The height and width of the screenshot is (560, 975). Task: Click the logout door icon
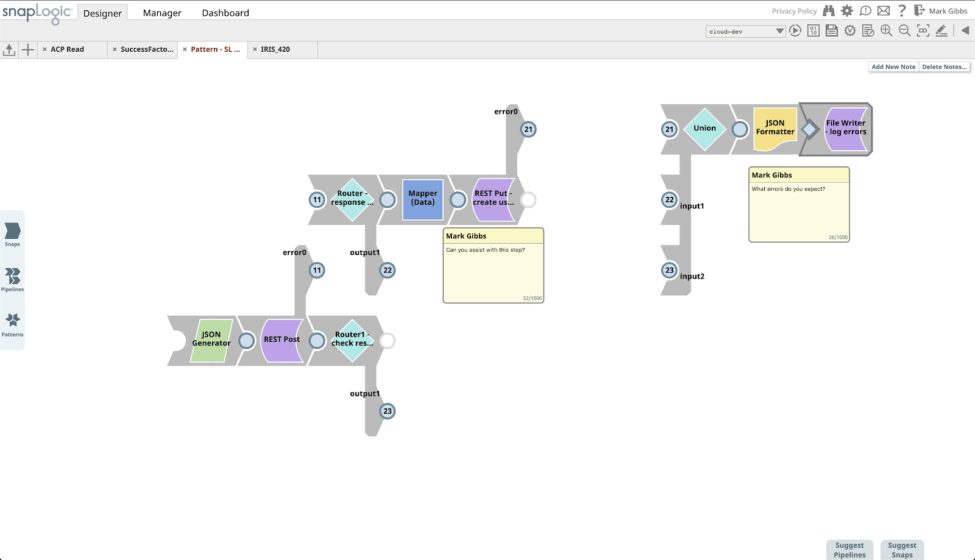[x=920, y=11]
